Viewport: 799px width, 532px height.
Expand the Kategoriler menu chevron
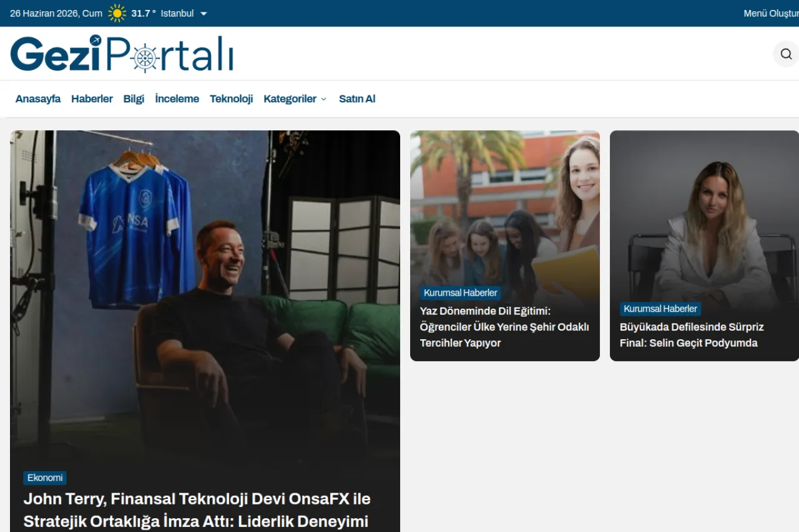pos(323,99)
